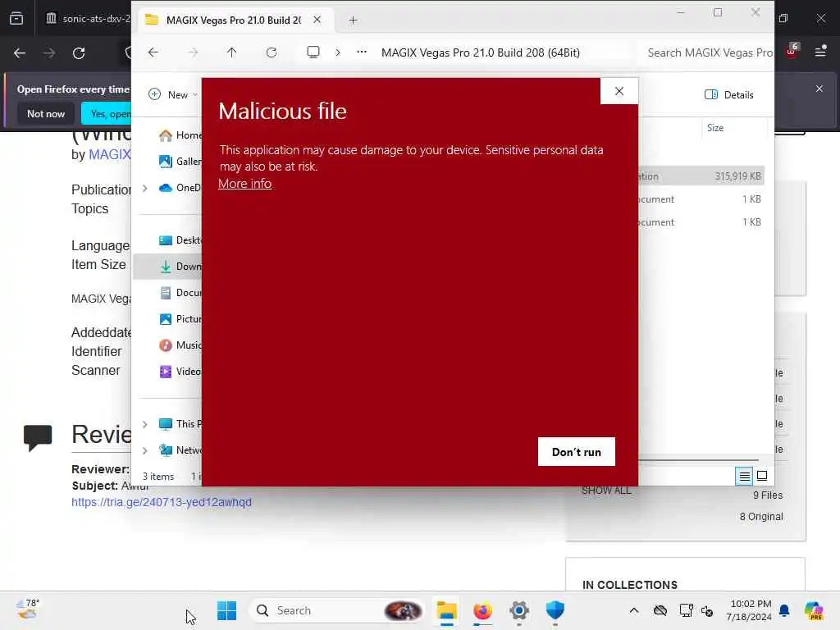
Task: Open the Firefox tab manager icon
Action: pos(16,19)
